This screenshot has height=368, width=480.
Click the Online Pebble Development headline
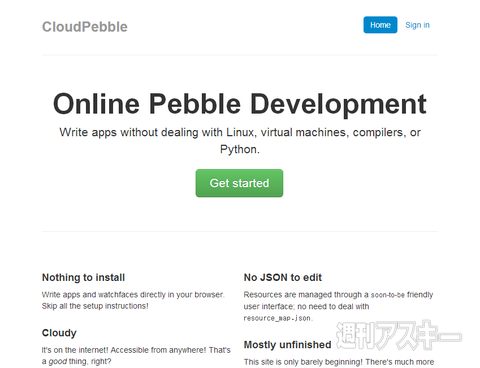click(x=240, y=104)
